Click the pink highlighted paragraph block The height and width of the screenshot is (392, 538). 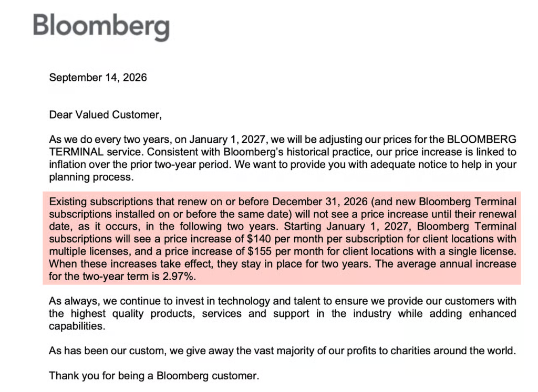coord(282,238)
